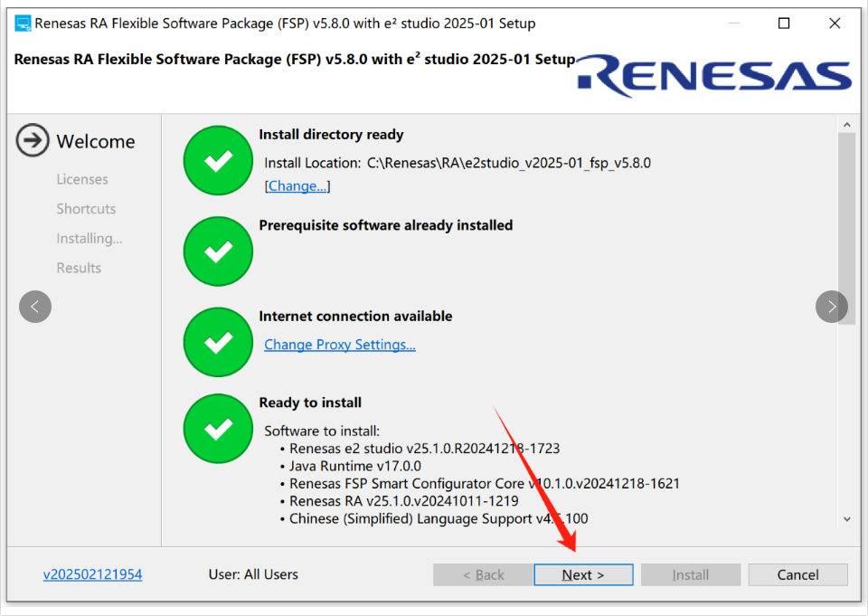This screenshot has width=868, height=616.
Task: Click the disabled < Back button
Action: tap(483, 574)
